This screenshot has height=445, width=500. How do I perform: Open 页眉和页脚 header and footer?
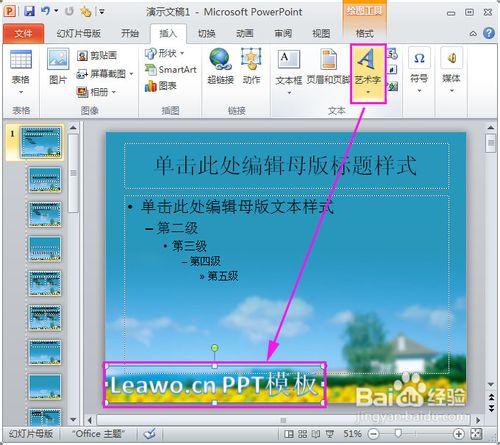tap(329, 66)
